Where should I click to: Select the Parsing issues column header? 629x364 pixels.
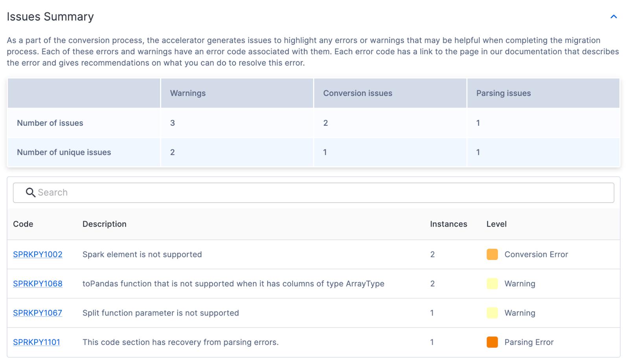[503, 93]
